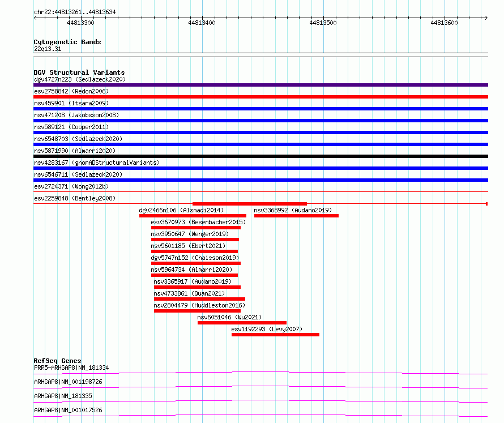The width and height of the screenshot is (504, 423).
Task: Select nsv3365917 (Audano2019) label
Action: click(193, 281)
